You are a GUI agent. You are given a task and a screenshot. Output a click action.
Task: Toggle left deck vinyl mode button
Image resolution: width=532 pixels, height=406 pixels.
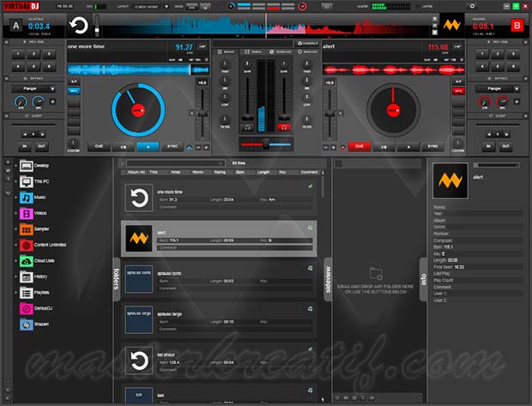click(x=74, y=91)
